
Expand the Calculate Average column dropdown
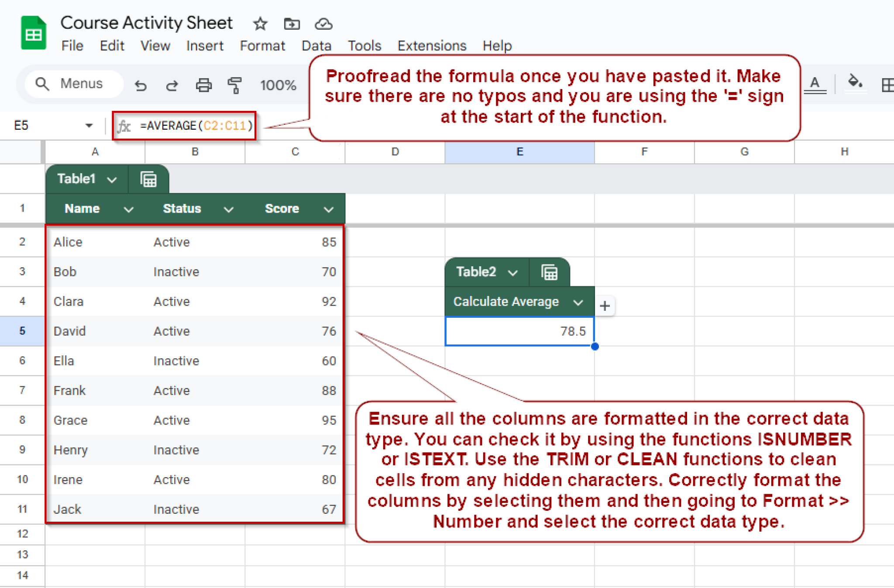[578, 302]
